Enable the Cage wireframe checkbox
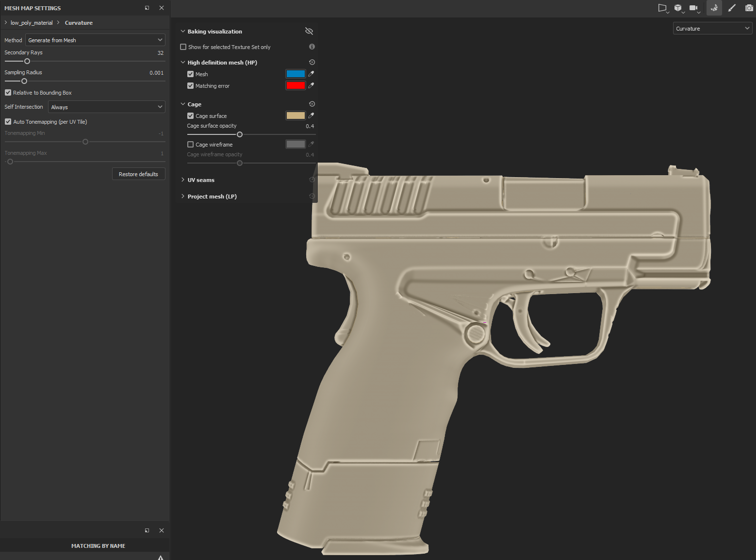This screenshot has height=560, width=756. (191, 145)
